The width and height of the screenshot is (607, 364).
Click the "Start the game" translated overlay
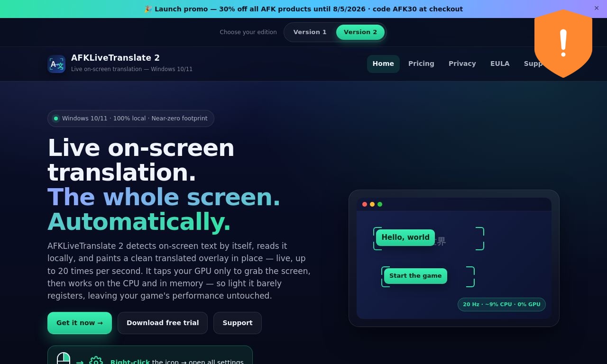point(415,276)
